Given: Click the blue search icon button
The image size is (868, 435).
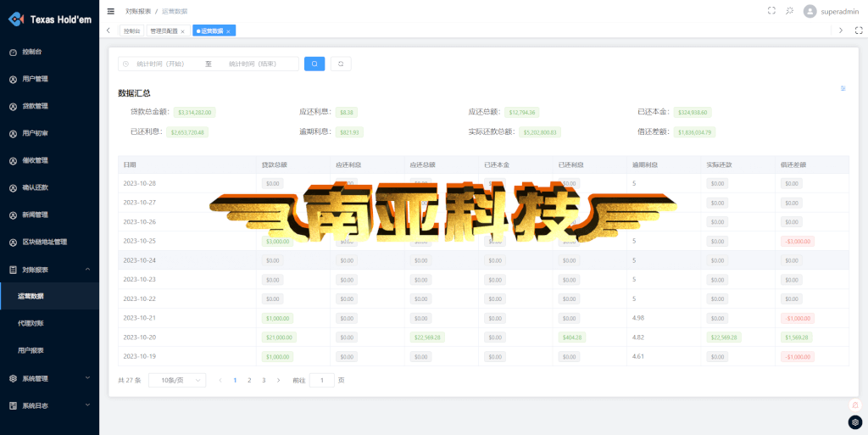Looking at the screenshot, I should coord(314,64).
